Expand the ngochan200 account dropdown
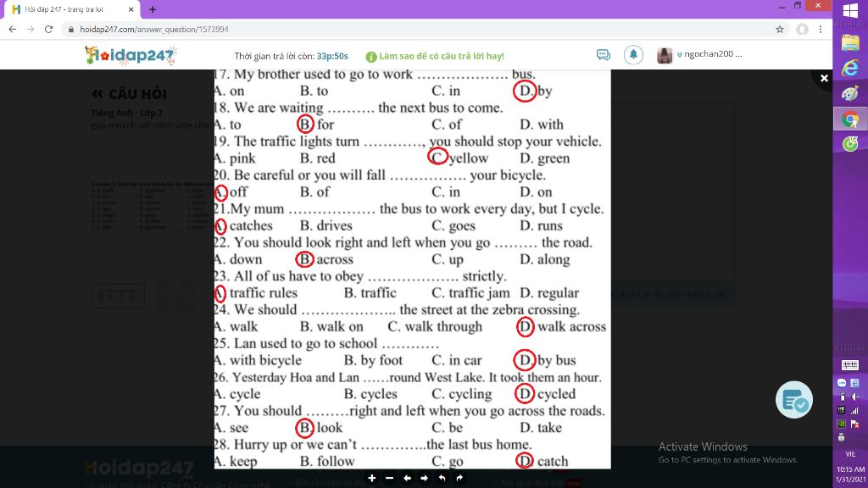This screenshot has width=868, height=488. point(709,54)
